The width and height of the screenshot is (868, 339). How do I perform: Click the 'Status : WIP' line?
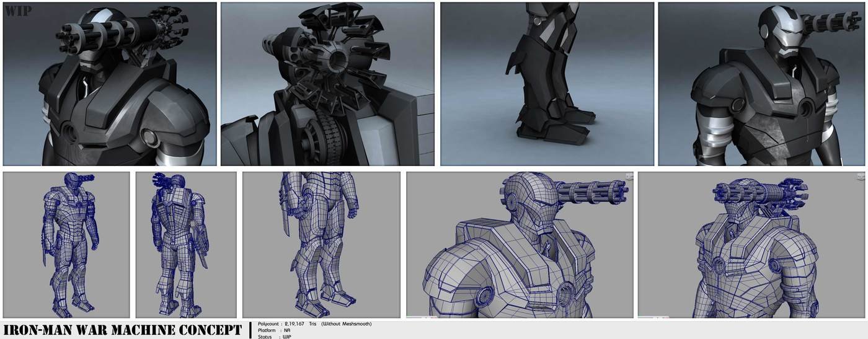point(275,337)
